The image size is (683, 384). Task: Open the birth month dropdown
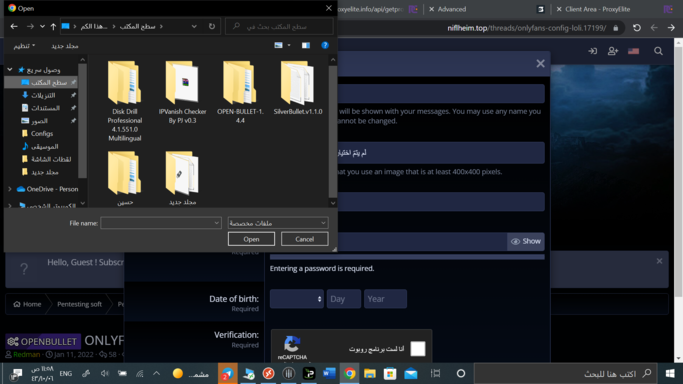[297, 299]
